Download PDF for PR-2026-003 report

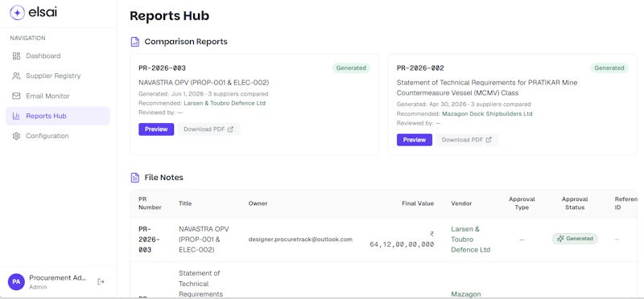208,129
